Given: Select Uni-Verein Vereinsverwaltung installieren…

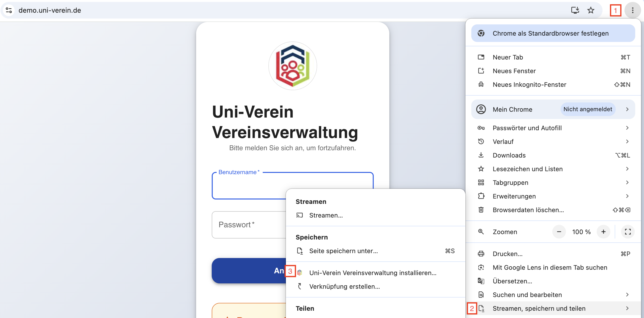Looking at the screenshot, I should click(x=375, y=273).
